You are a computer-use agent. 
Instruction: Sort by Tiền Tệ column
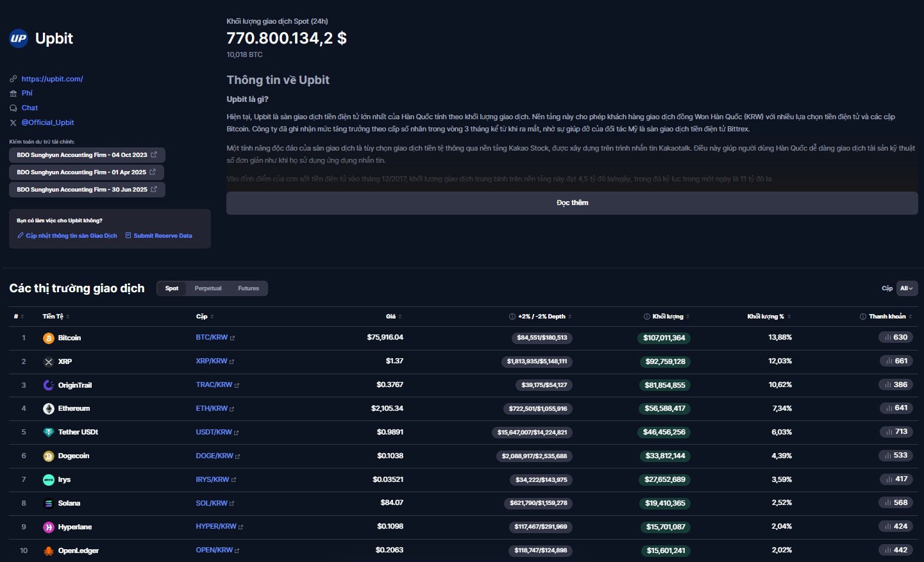click(x=56, y=317)
